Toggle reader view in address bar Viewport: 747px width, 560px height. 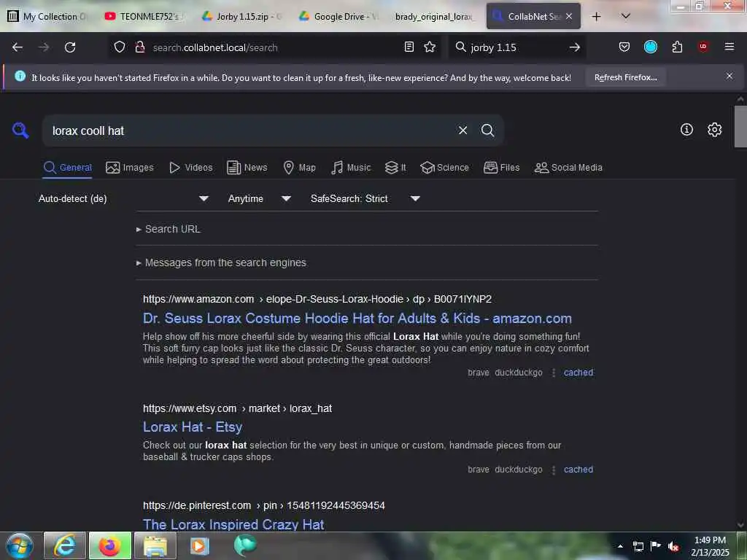click(x=409, y=47)
